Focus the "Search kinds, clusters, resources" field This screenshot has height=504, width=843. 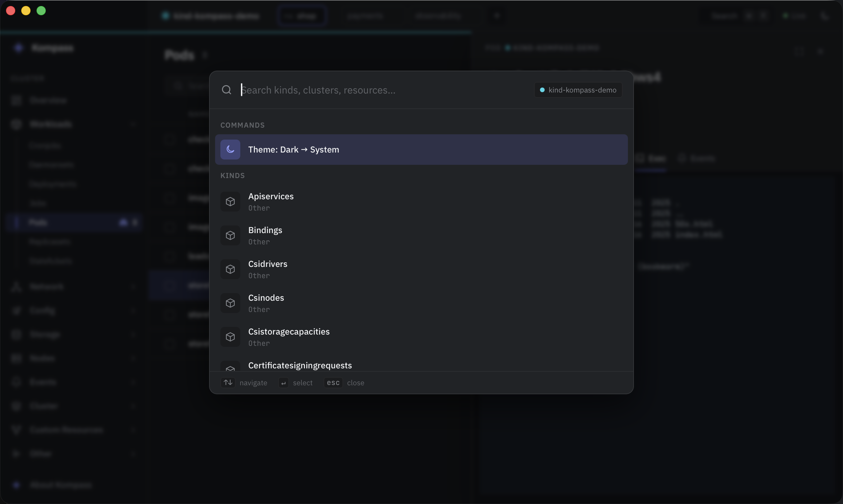[x=384, y=90]
